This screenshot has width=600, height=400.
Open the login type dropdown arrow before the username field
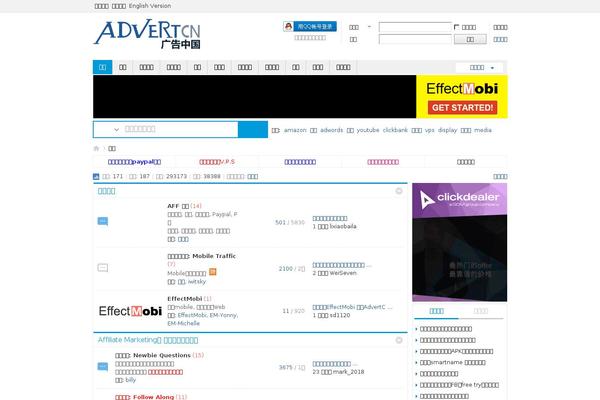tap(369, 27)
